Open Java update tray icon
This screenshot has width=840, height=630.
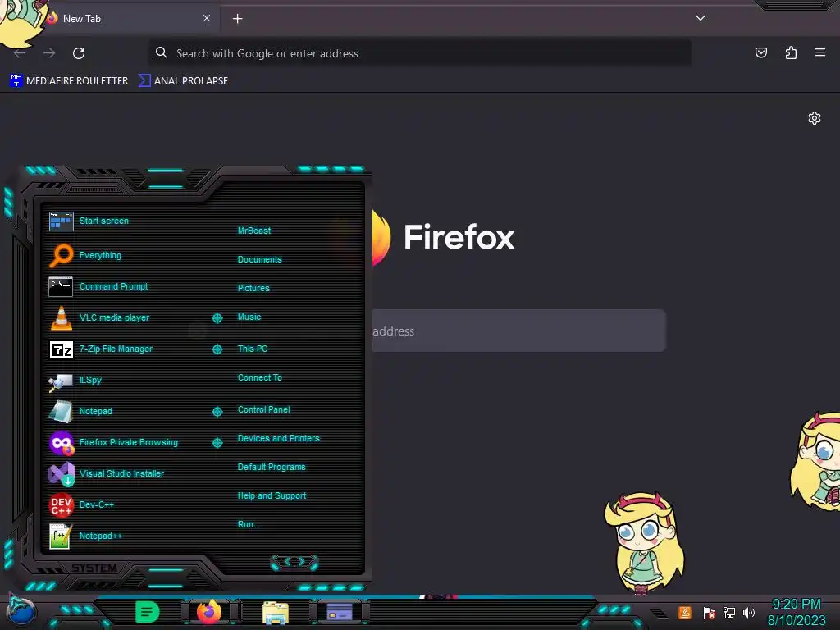click(x=685, y=612)
